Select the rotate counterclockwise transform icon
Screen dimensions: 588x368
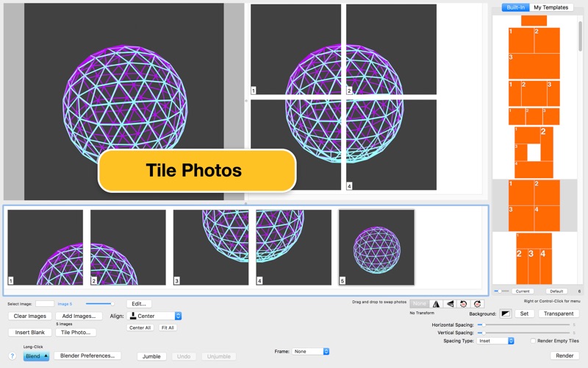click(x=464, y=304)
